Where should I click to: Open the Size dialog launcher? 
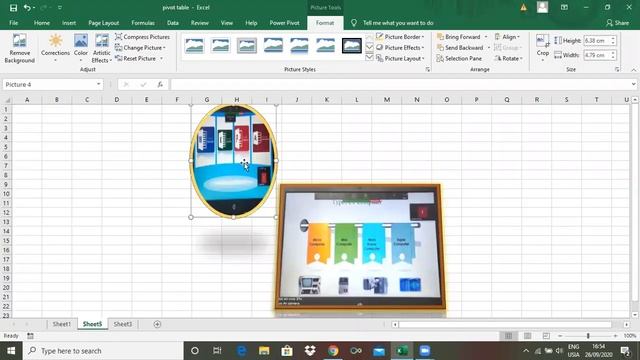tap(617, 70)
